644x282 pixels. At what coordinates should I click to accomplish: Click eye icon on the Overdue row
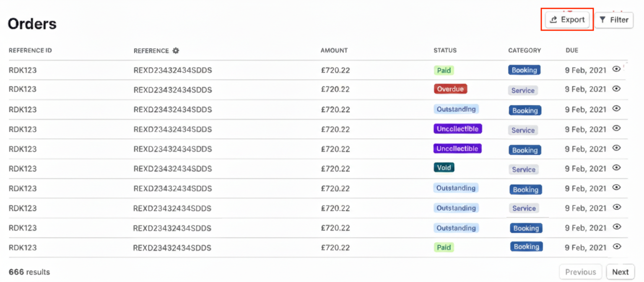616,89
